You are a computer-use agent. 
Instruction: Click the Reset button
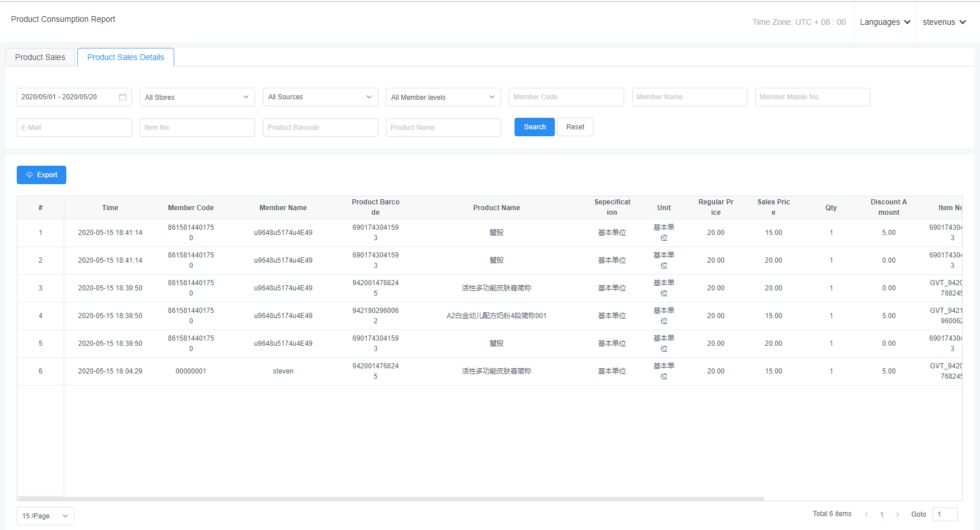(x=575, y=127)
